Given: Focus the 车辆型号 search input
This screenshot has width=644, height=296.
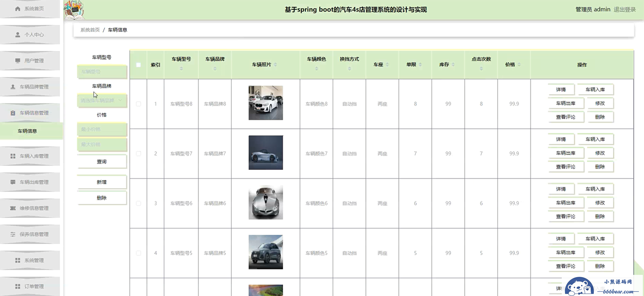Looking at the screenshot, I should tap(102, 72).
